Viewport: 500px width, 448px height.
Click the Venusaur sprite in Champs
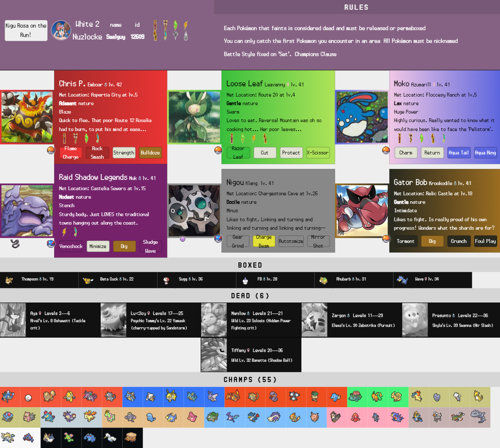coord(356,397)
